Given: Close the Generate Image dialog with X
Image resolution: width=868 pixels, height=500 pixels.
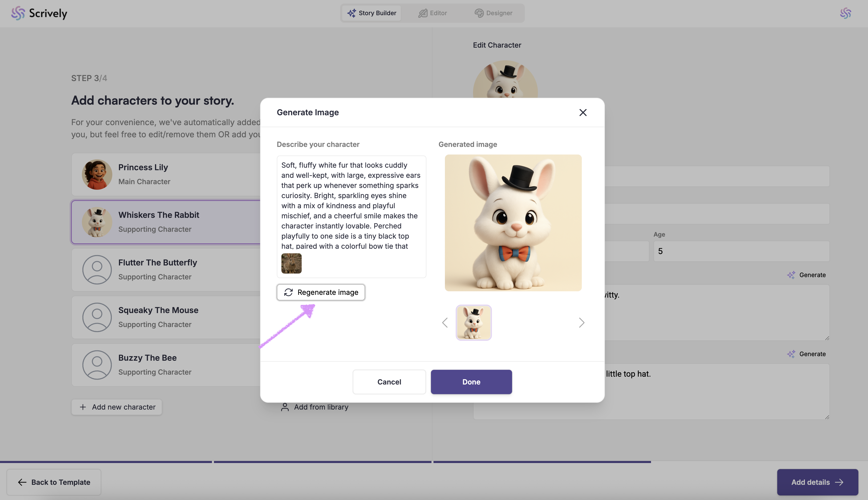Looking at the screenshot, I should [x=583, y=113].
